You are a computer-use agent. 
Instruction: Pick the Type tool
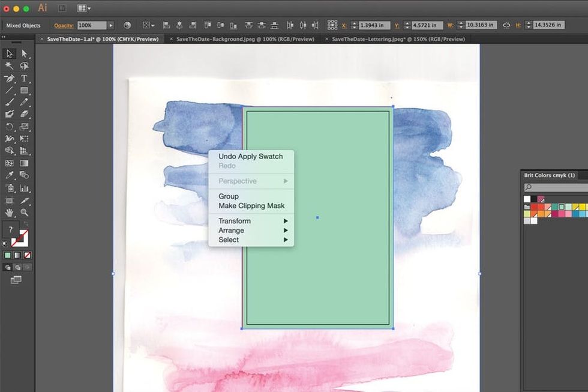pos(24,79)
